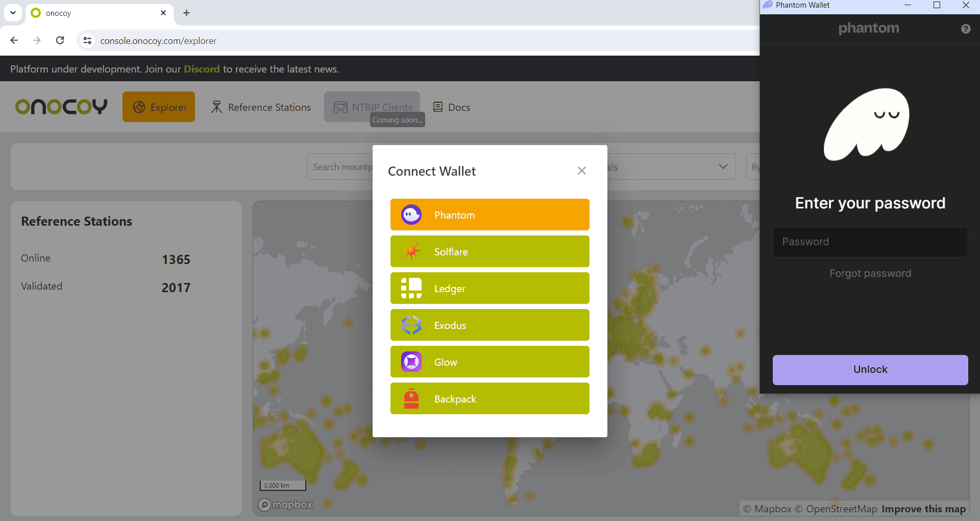Click the Mapbox logo on map

pos(285,505)
